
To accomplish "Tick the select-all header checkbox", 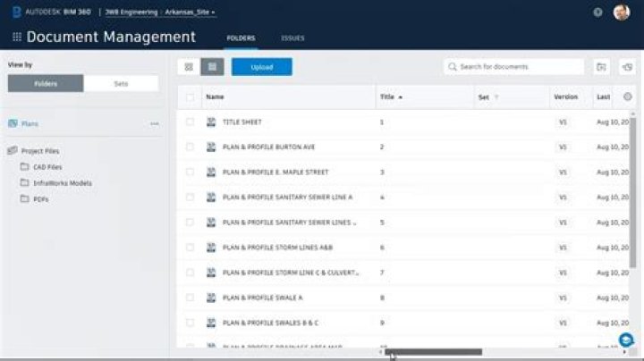I will tap(190, 97).
